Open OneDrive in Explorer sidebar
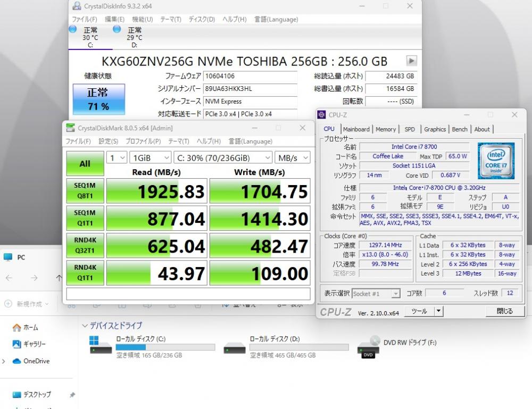 pos(31,361)
